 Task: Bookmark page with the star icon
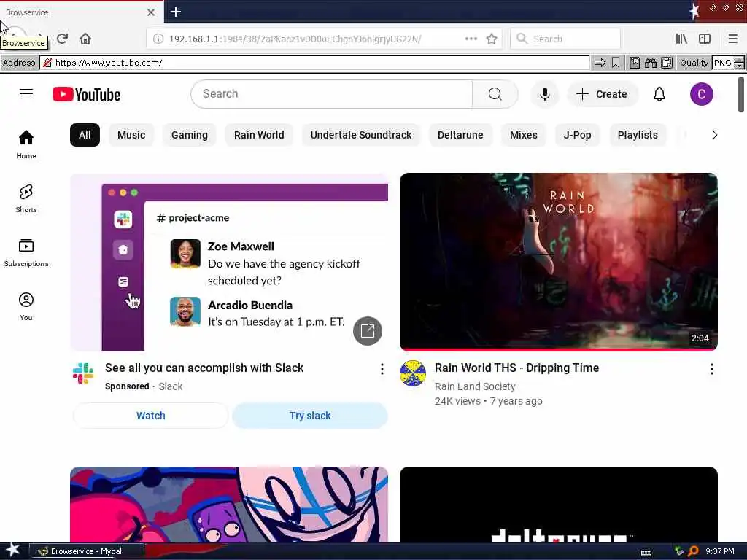tap(492, 39)
